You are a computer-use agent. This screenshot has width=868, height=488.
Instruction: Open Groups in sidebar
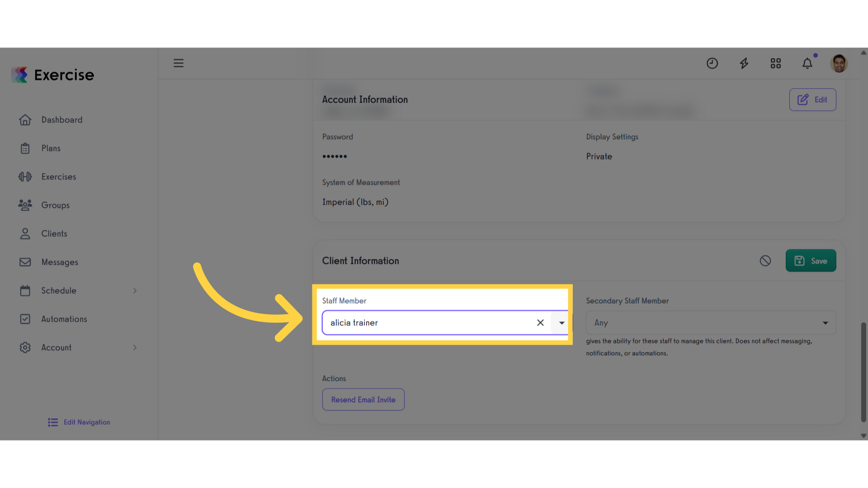(x=56, y=205)
